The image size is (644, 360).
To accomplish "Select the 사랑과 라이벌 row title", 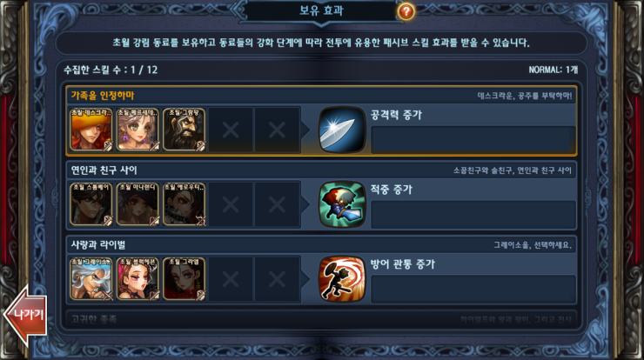I will pos(98,245).
